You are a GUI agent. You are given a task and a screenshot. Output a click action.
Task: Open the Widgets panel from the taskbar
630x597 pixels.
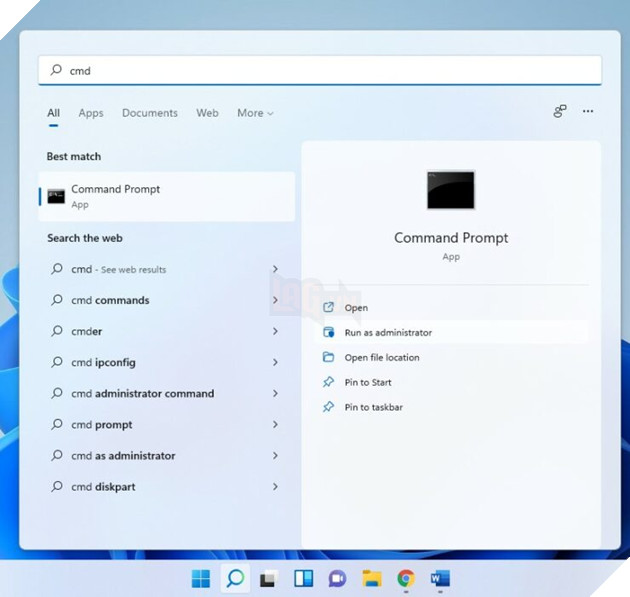coord(303,579)
